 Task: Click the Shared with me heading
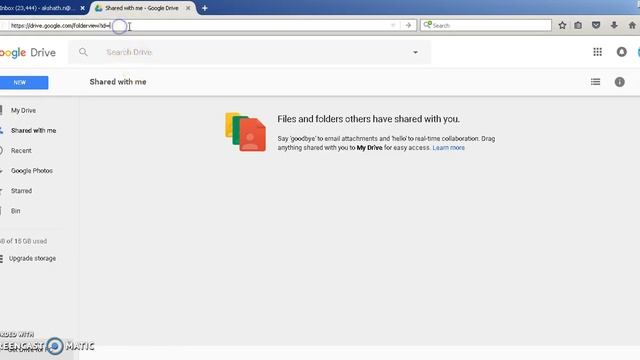[118, 82]
